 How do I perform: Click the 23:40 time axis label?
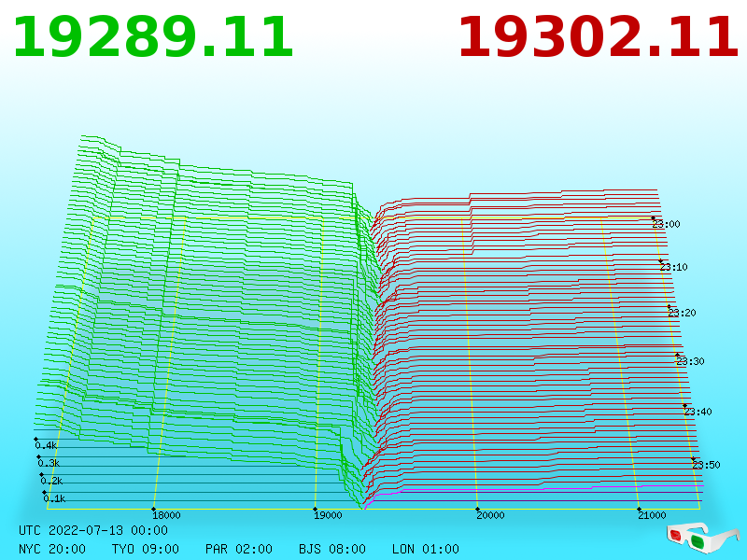[x=698, y=412]
